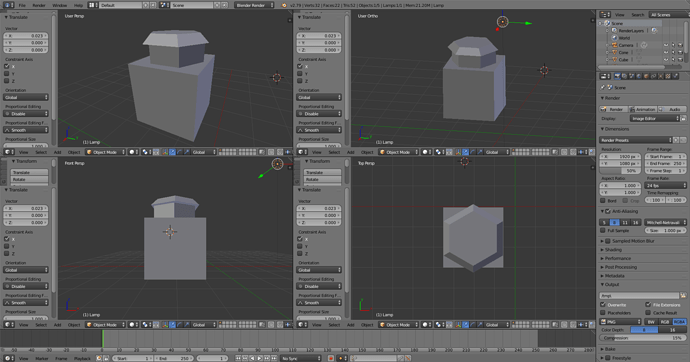Click the Animation render button

point(643,109)
